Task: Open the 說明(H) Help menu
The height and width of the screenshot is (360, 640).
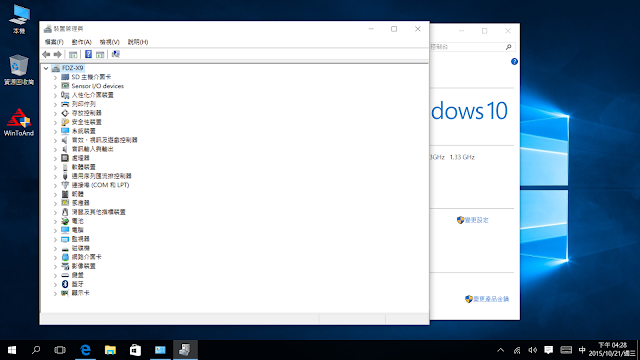Action: pos(138,42)
